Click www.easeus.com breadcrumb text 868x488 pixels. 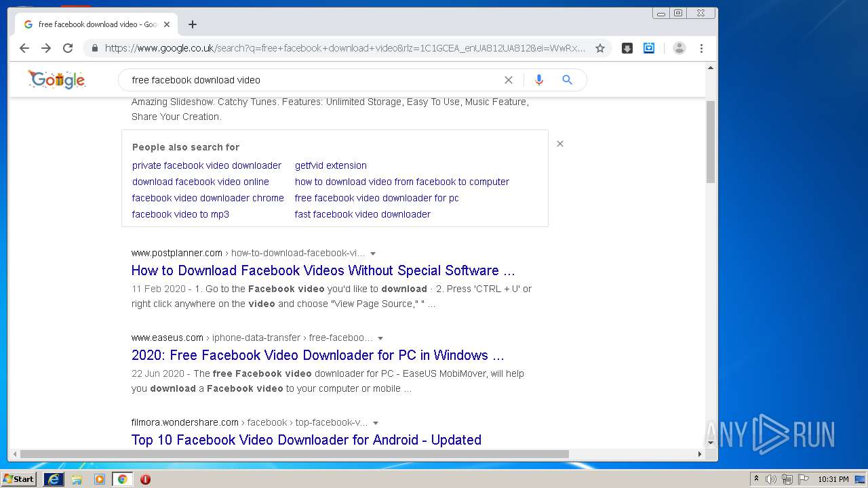[x=167, y=338]
